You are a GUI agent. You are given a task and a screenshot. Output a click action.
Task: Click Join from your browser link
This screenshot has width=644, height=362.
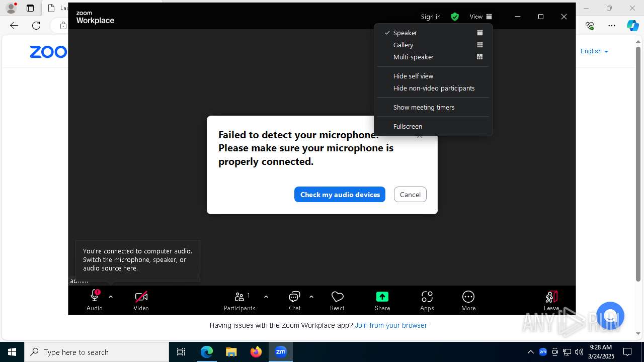click(391, 325)
